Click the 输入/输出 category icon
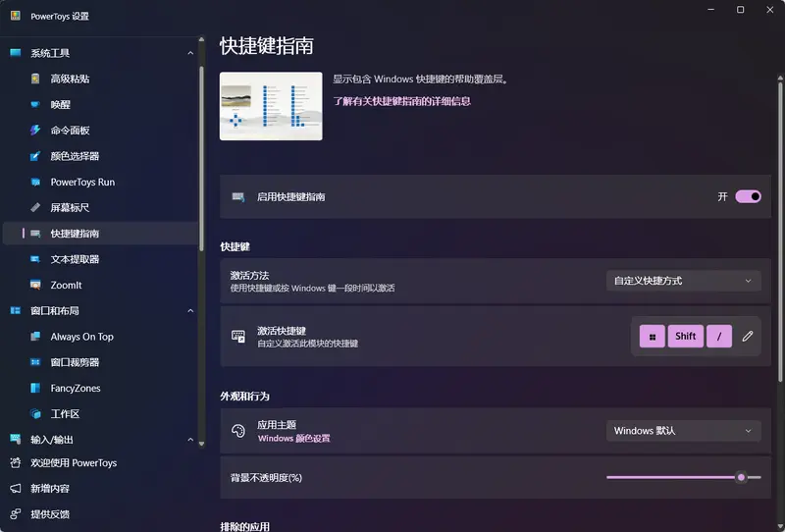 pyautogui.click(x=16, y=440)
